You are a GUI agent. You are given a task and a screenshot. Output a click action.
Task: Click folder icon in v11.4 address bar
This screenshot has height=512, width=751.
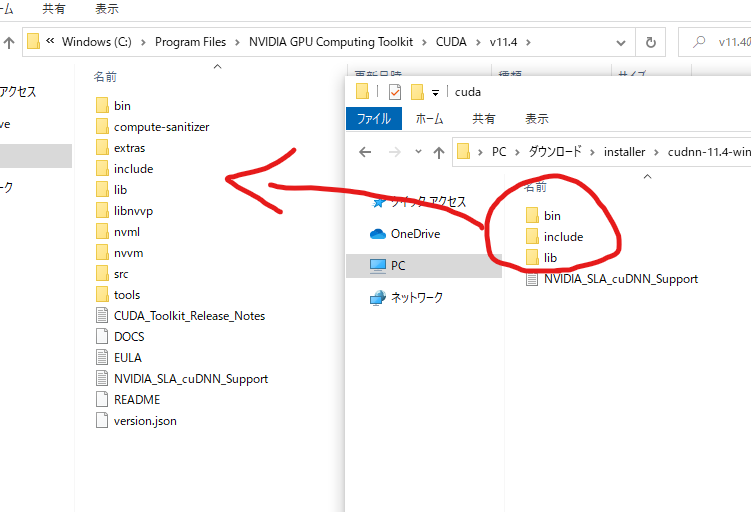[x=33, y=42]
